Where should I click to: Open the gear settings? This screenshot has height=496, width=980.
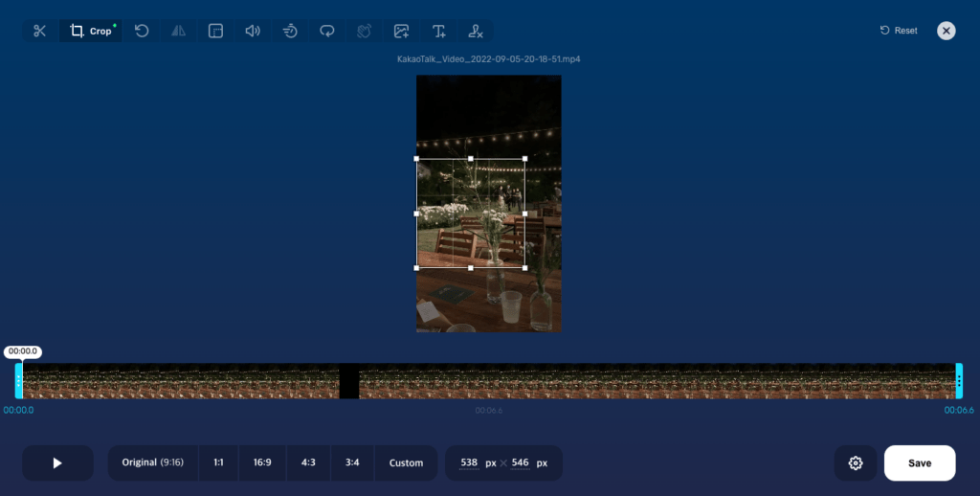tap(856, 462)
